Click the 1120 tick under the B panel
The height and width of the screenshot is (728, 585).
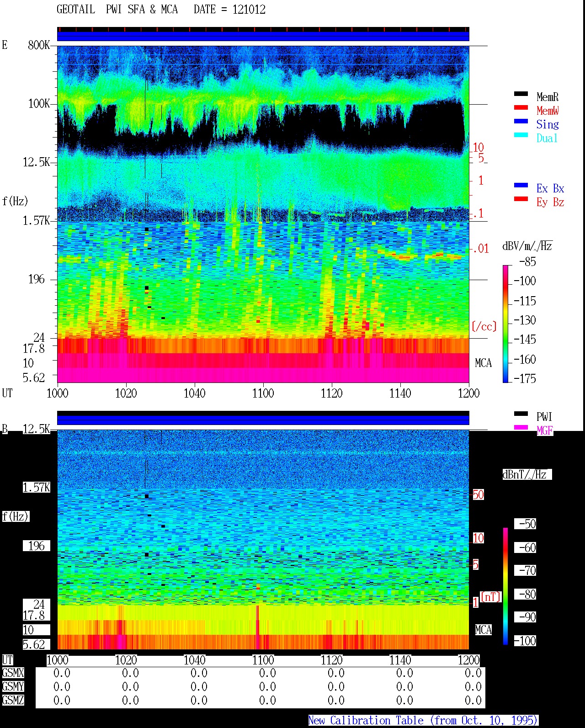click(x=331, y=660)
